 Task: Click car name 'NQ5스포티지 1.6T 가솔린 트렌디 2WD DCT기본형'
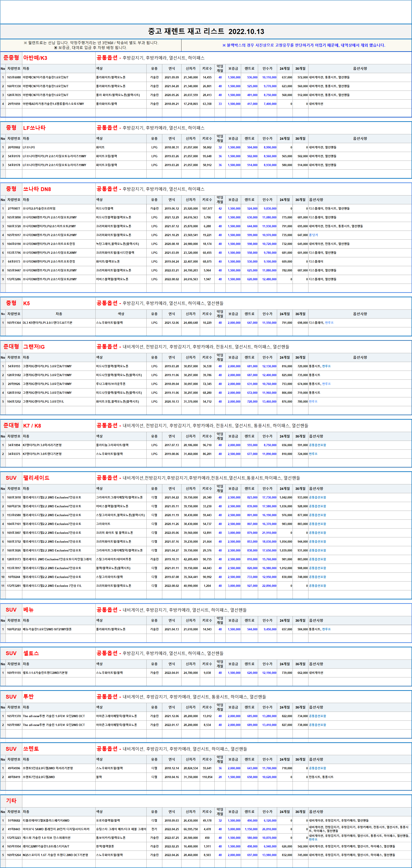56,855
